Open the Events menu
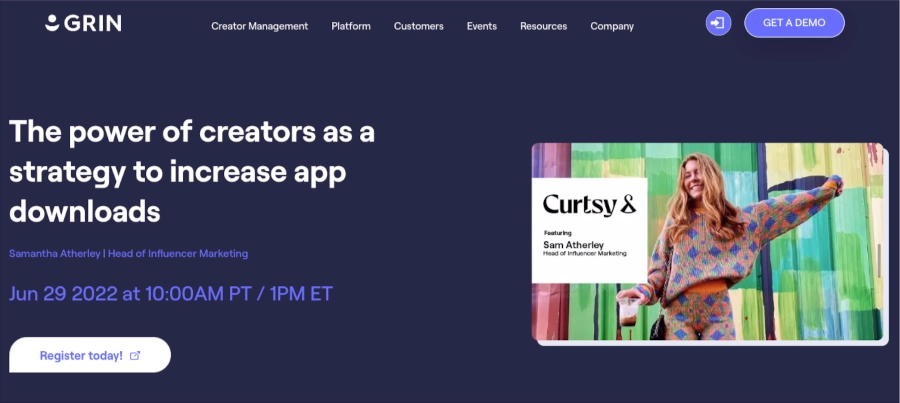The image size is (900, 403). (x=482, y=26)
